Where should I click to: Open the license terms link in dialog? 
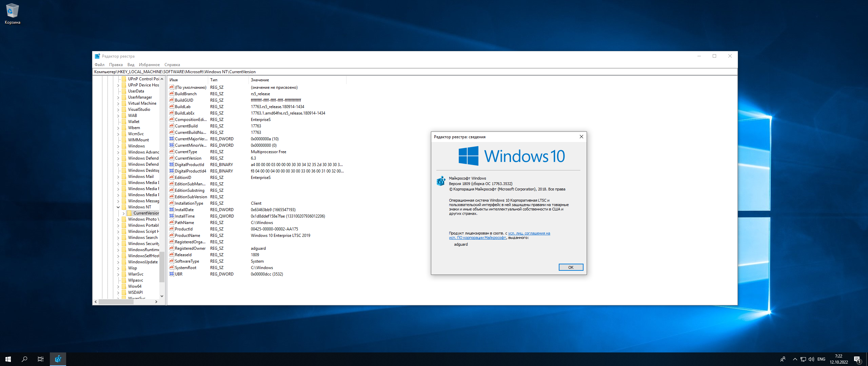click(500, 235)
